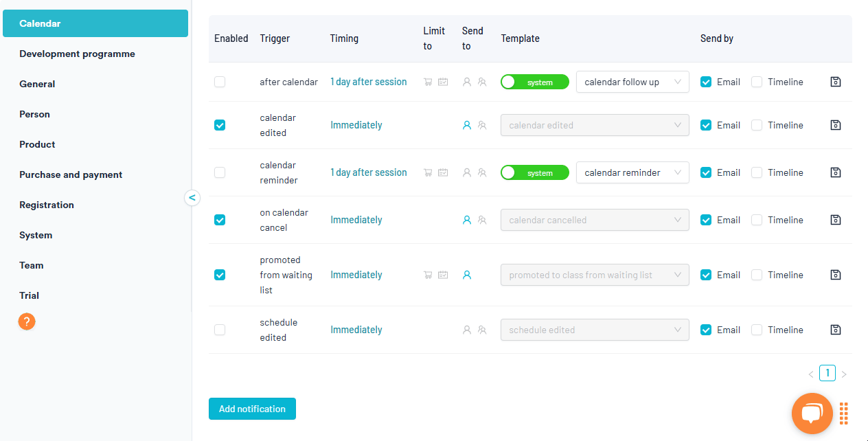Enable the after calendar notification checkbox

pyautogui.click(x=220, y=82)
